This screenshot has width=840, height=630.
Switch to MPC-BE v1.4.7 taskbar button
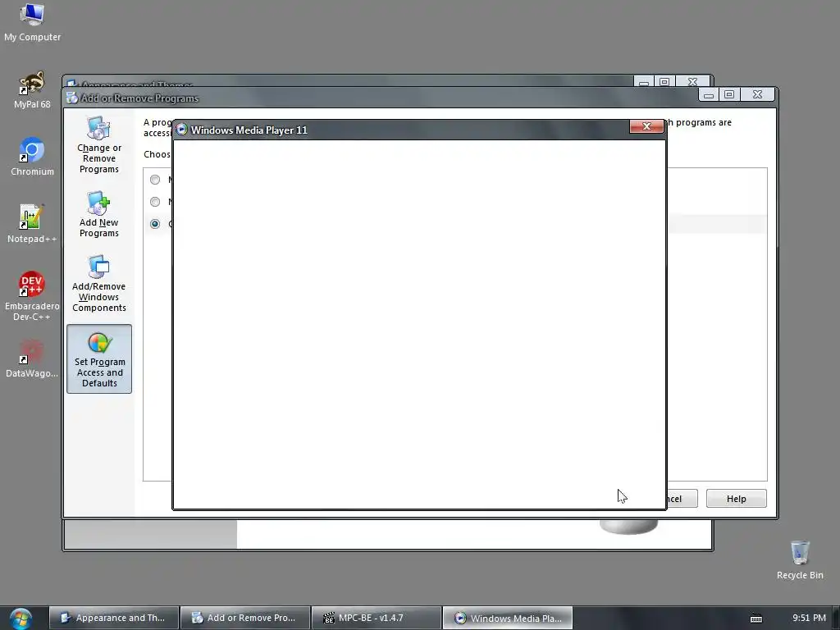[x=377, y=618]
